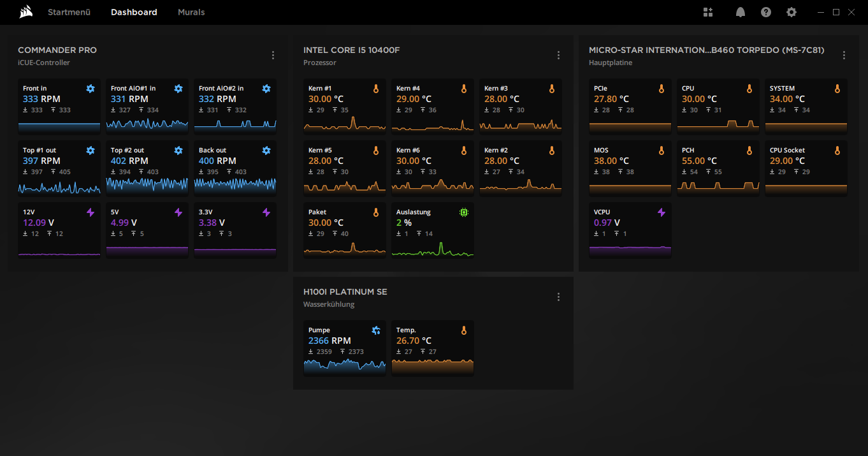This screenshot has width=868, height=456.
Task: Open Micro-Star motherboard panel options menu
Action: click(x=844, y=55)
